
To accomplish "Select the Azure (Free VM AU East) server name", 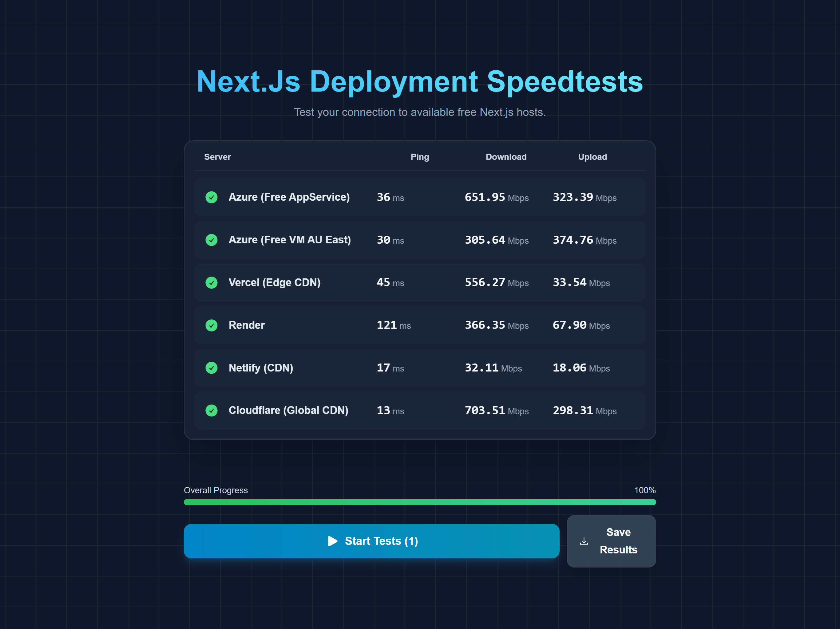I will [290, 240].
